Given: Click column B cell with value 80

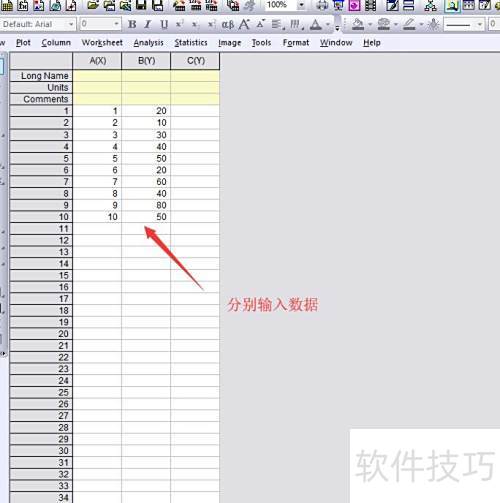Looking at the screenshot, I should click(x=146, y=205).
